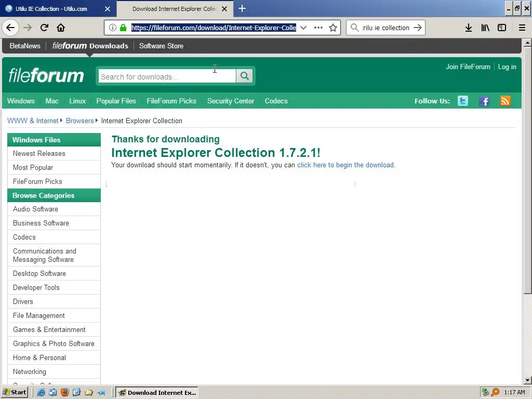Screen dimensions: 532x399
Task: Browse Graphics & Photo Software category
Action: (x=54, y=343)
